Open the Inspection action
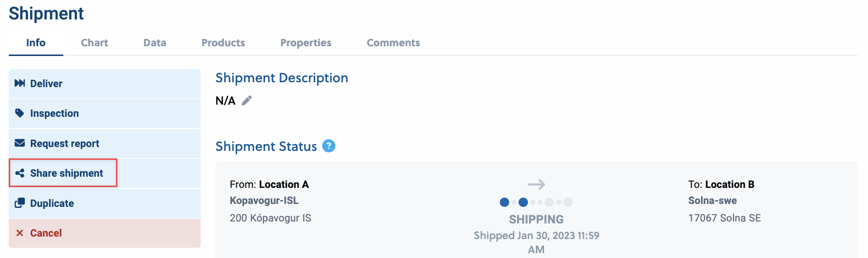The height and width of the screenshot is (258, 868). [105, 113]
